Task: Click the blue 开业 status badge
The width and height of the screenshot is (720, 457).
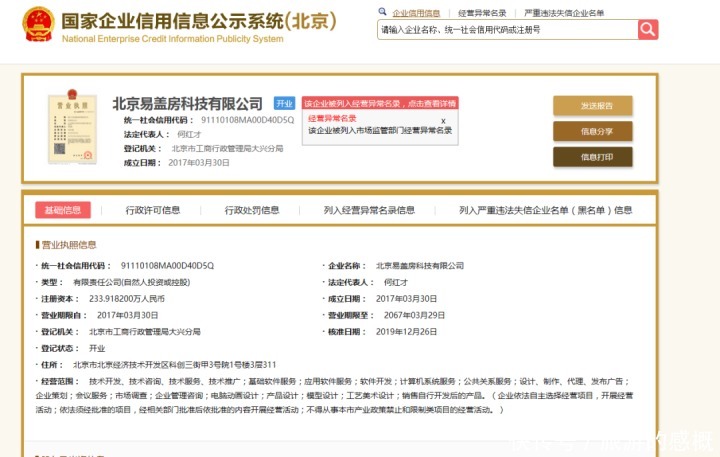Action: coord(284,103)
